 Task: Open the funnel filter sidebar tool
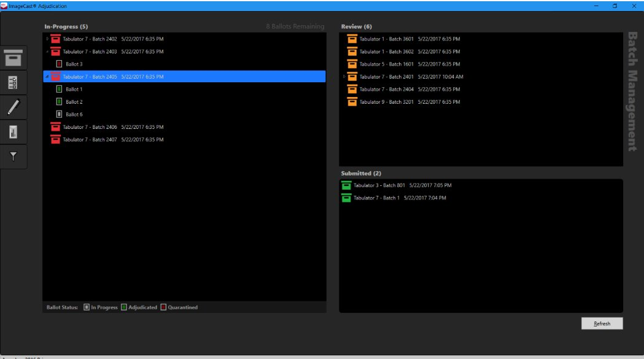(x=13, y=156)
